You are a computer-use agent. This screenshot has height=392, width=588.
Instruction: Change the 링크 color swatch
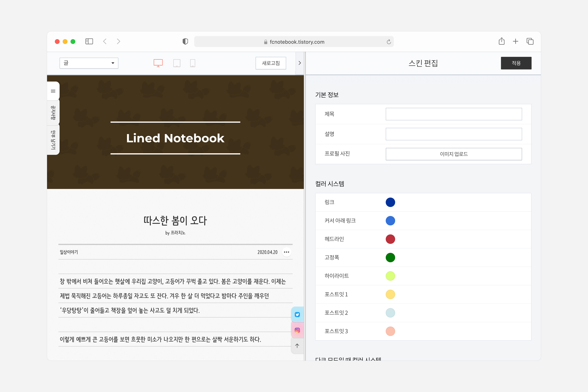[390, 202]
